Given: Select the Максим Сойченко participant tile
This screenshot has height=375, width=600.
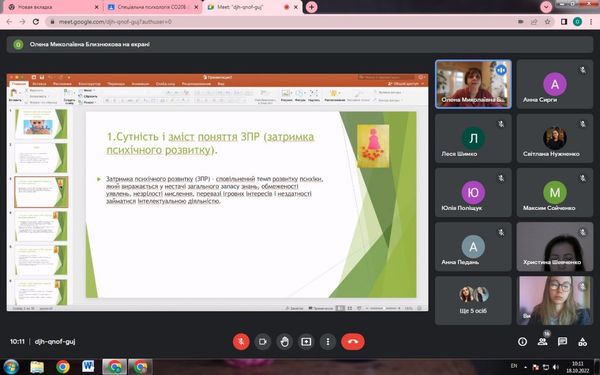Looking at the screenshot, I should pyautogui.click(x=555, y=192).
